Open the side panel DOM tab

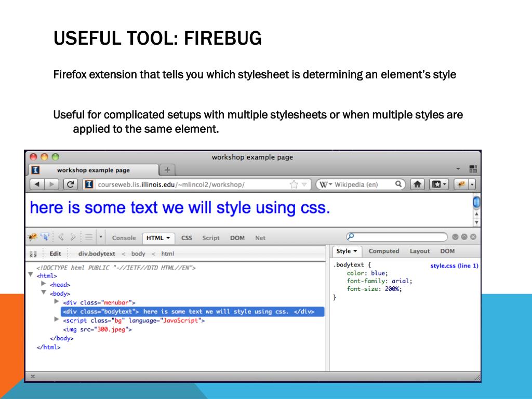point(447,251)
